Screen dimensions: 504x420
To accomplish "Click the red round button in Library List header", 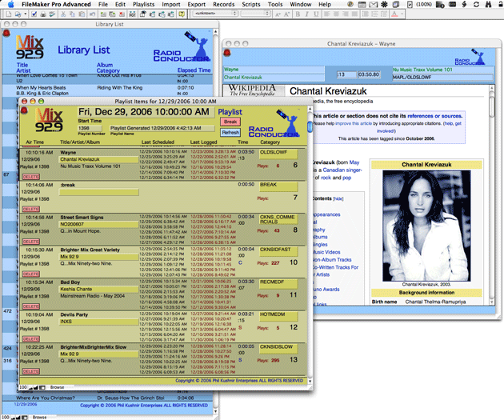I will (x=6, y=33).
